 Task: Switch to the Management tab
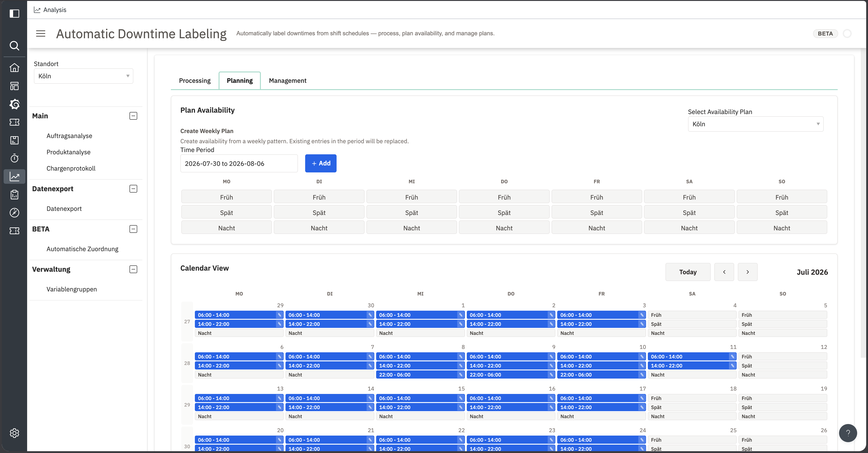[288, 81]
